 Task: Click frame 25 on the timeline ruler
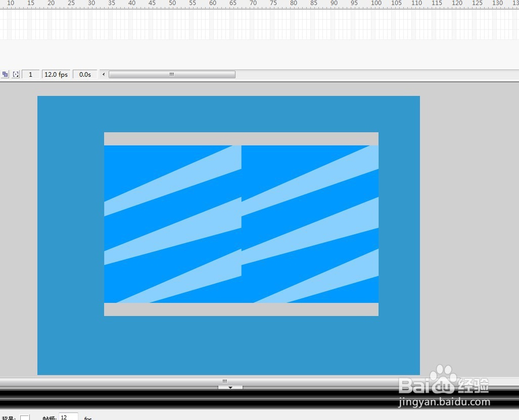(x=71, y=3)
